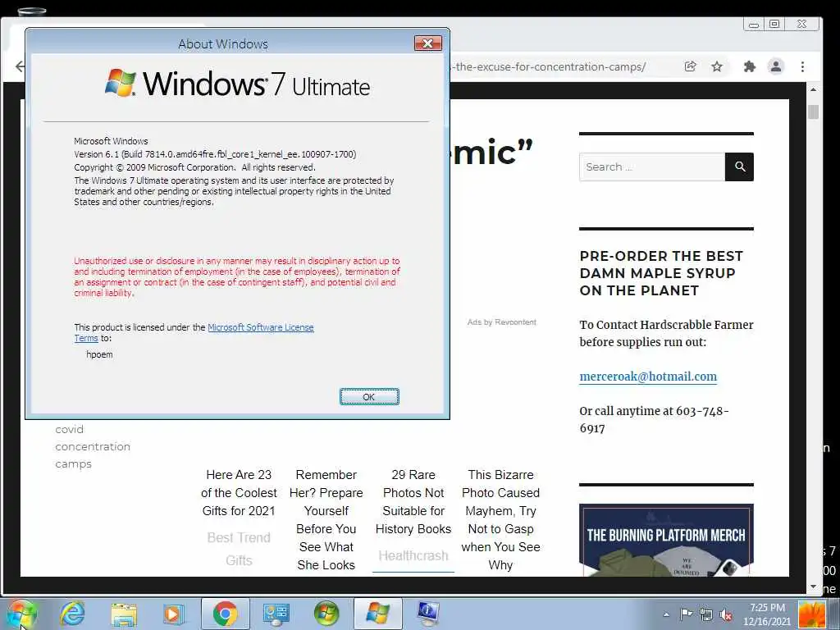Open Windows Explorer folder in taskbar
840x630 pixels.
[124, 614]
